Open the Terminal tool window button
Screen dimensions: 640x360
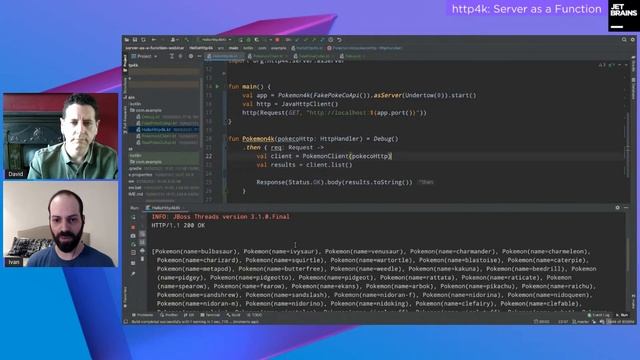point(210,315)
